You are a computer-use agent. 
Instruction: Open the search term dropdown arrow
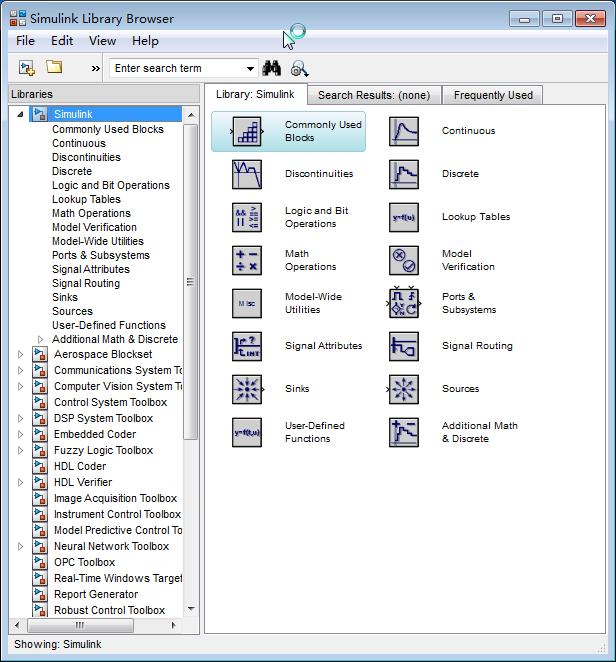[250, 68]
